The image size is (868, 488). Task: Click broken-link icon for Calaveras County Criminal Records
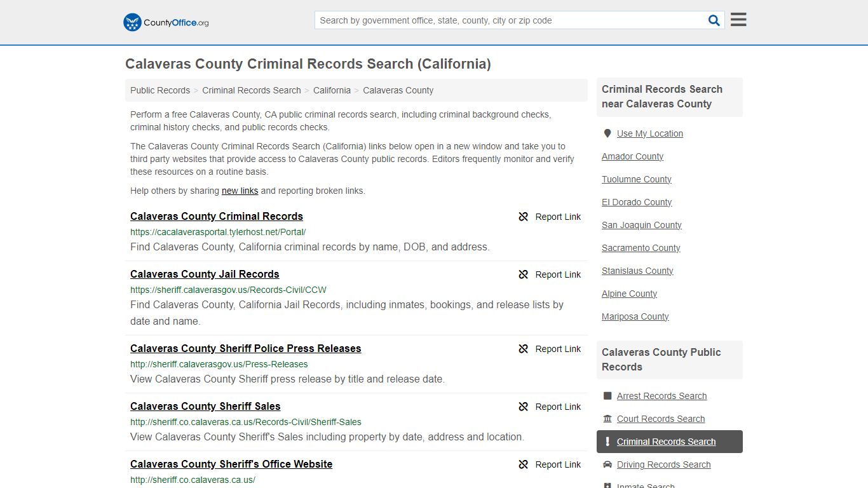(524, 217)
